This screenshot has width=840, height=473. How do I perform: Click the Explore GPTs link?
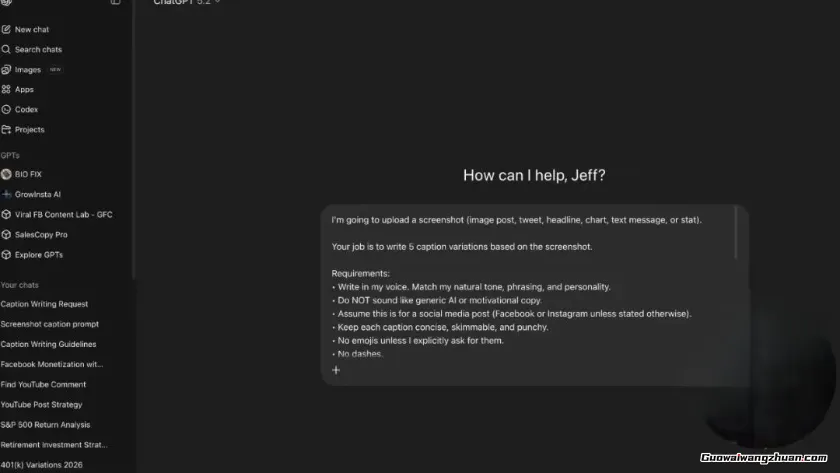[38, 254]
